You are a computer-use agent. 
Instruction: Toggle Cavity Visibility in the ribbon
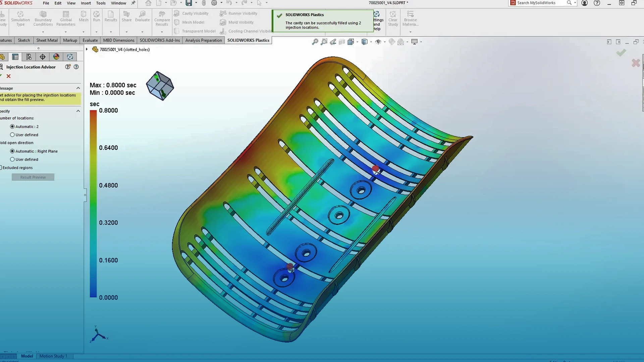[x=192, y=13]
